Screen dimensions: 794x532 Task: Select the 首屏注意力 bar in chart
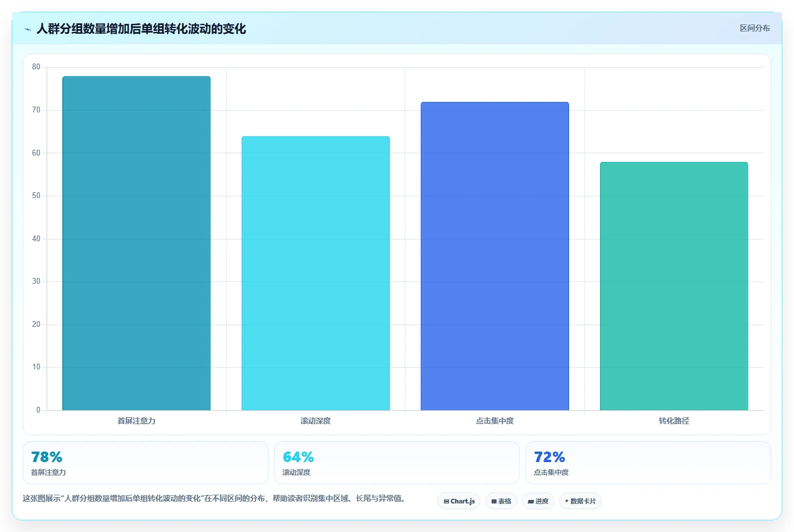pos(136,243)
